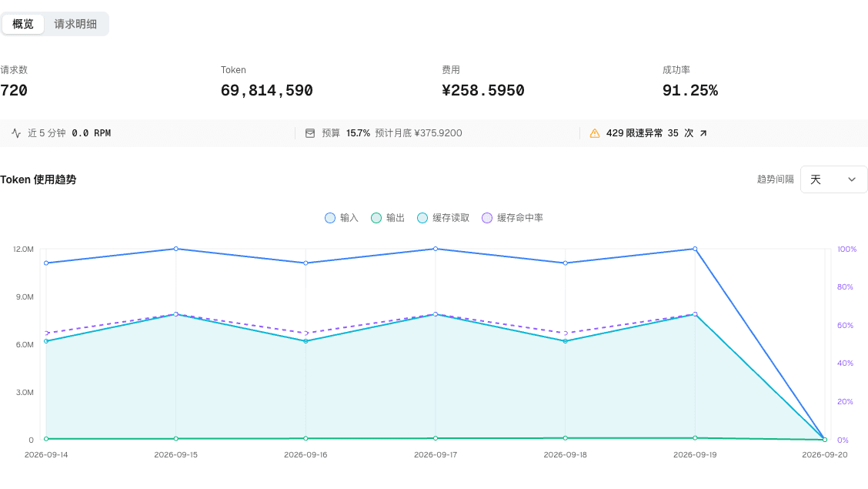Click the 12.0M y-axis label
This screenshot has height=489, width=868.
pos(23,250)
